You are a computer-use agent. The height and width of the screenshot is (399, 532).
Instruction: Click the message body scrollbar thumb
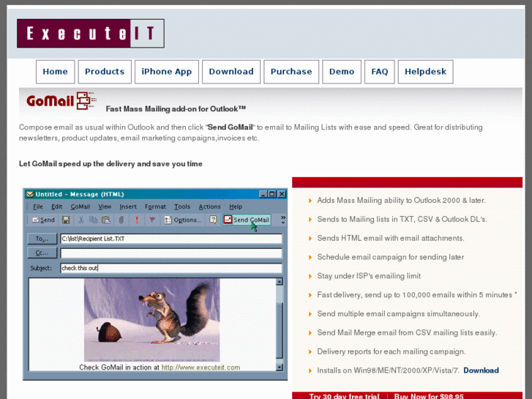click(280, 330)
